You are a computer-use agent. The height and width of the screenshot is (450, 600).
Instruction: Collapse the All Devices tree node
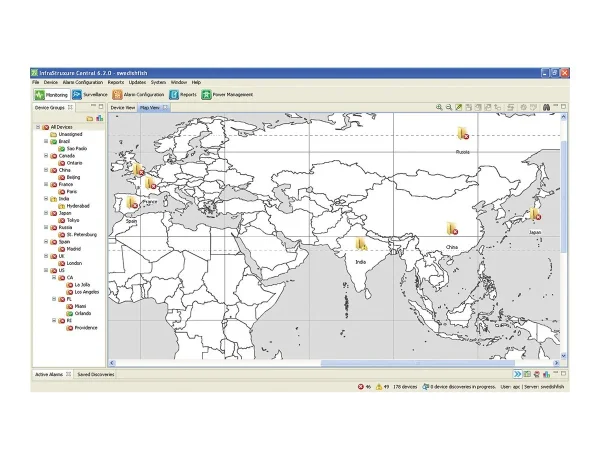point(38,128)
